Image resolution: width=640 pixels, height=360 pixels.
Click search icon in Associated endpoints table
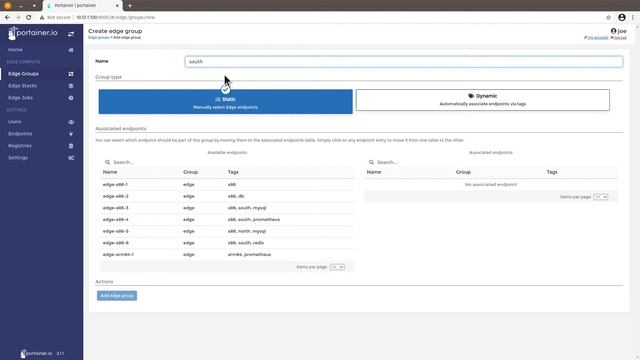(x=371, y=162)
